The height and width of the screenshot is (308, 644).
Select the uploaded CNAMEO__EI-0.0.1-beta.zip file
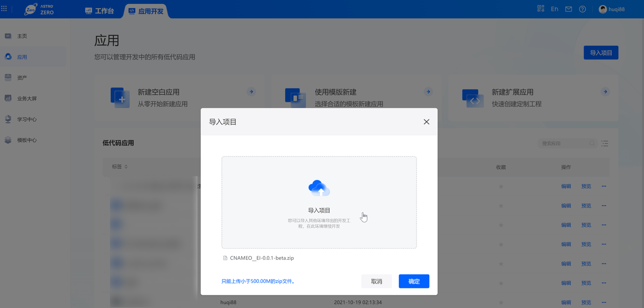[259, 258]
